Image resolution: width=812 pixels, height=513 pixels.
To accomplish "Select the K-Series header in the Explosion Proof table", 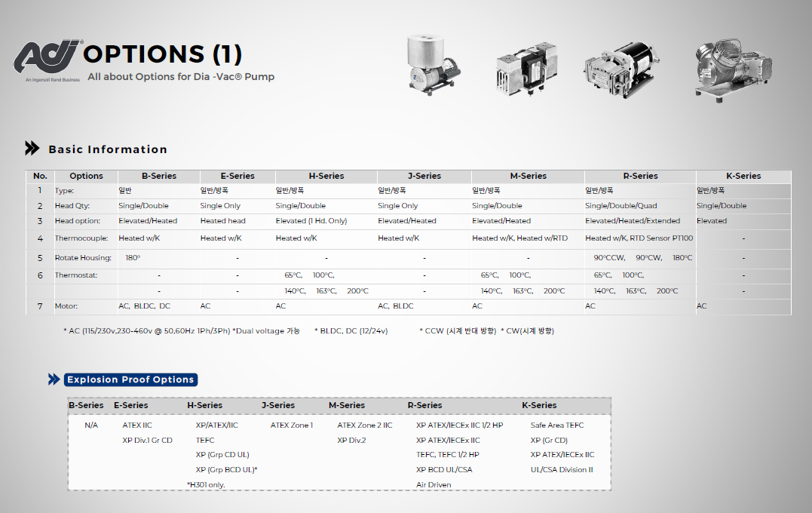I will 539,405.
